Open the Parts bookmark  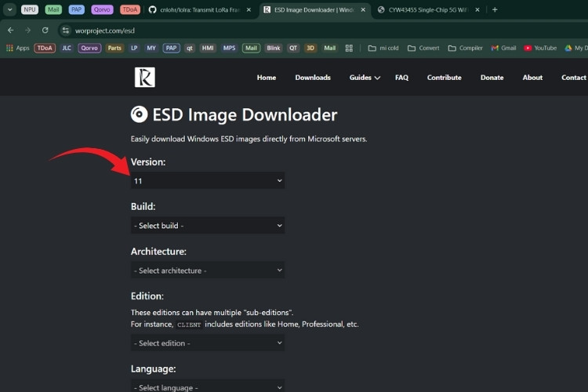click(x=114, y=48)
